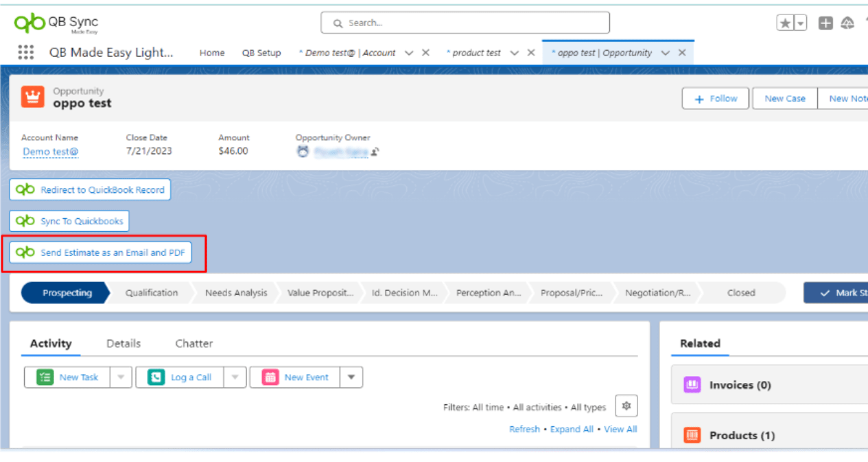Click the amount value $46.00
Viewport: 868px width, 462px height.
pyautogui.click(x=233, y=151)
